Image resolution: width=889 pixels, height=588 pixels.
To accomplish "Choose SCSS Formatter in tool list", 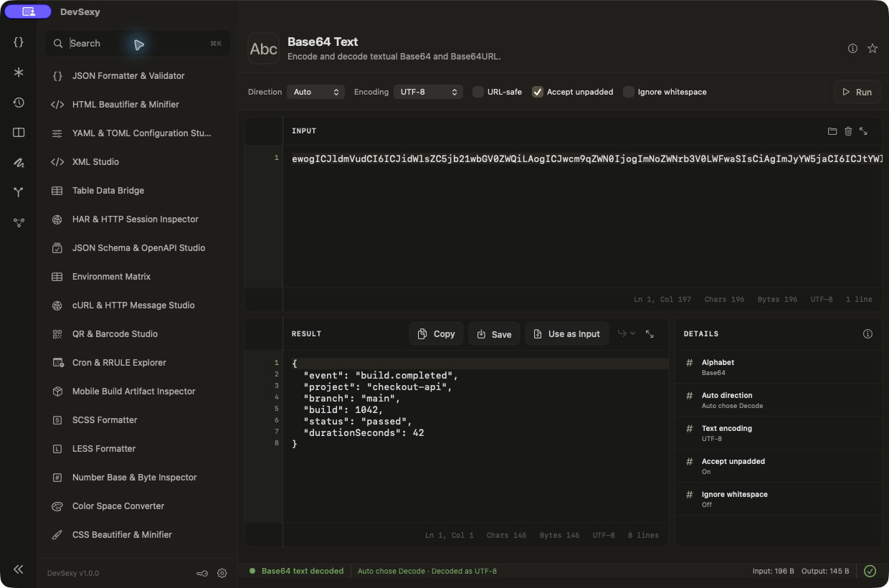I will point(137,420).
